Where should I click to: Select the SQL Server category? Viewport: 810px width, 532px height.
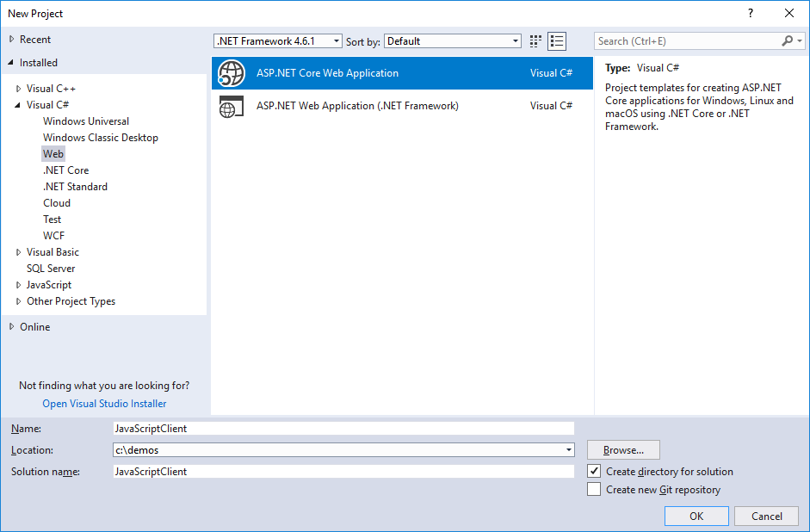[x=51, y=269]
